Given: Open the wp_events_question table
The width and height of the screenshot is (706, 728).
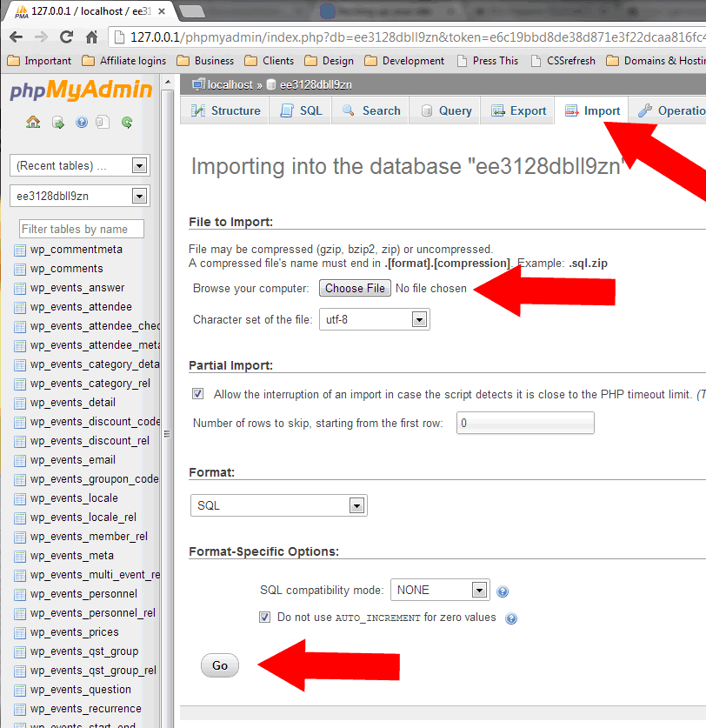Looking at the screenshot, I should pyautogui.click(x=81, y=690).
